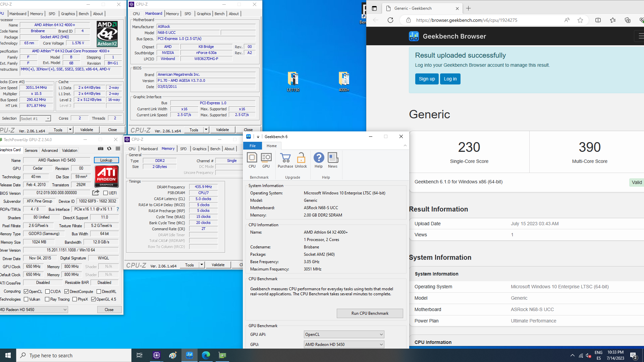
Task: Open SPD tab in CPU-Z Memory window
Action: tap(183, 149)
